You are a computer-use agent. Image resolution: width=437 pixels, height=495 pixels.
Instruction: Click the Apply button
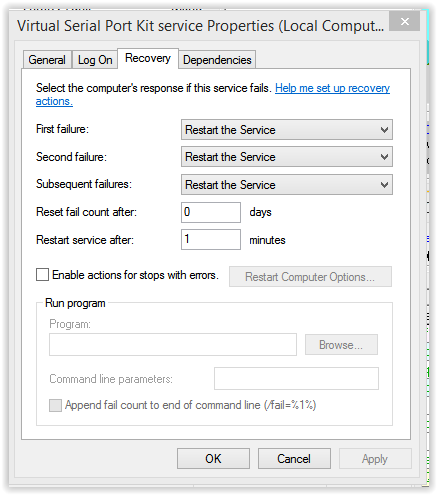click(x=375, y=459)
